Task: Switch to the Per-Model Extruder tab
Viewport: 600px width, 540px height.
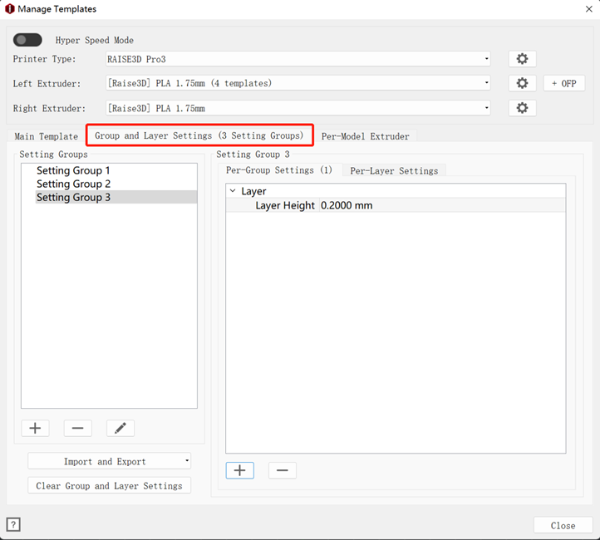Action: click(x=365, y=136)
